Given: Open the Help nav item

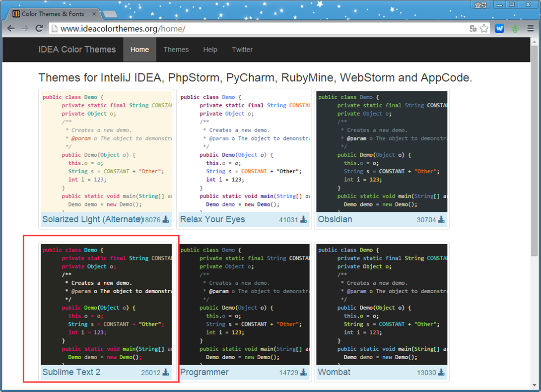Looking at the screenshot, I should pos(210,50).
